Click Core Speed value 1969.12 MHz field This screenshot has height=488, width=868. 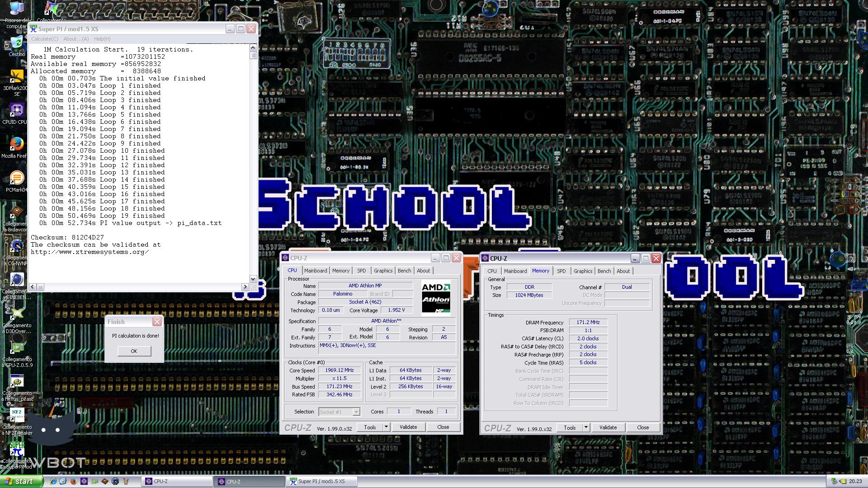(x=340, y=370)
